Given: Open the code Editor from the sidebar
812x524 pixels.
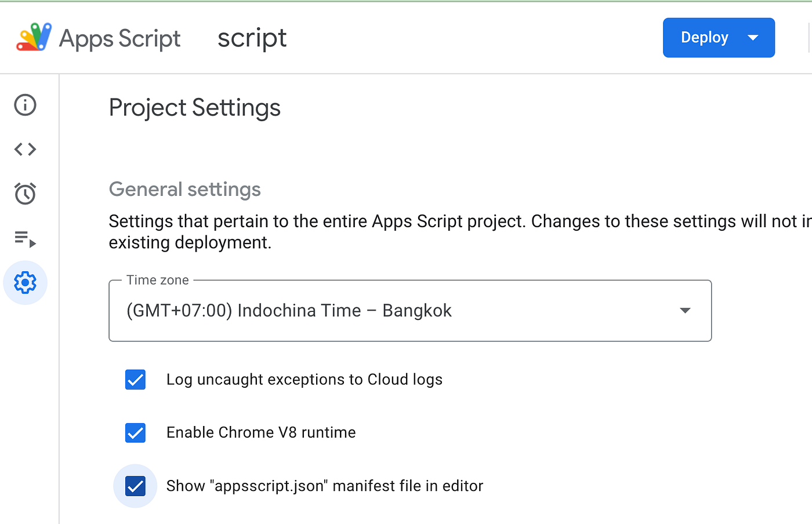Looking at the screenshot, I should pyautogui.click(x=25, y=150).
